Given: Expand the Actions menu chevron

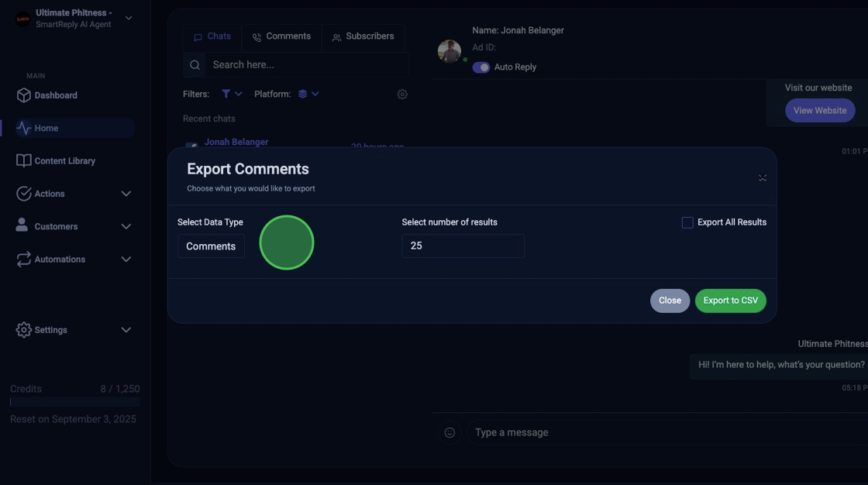Looking at the screenshot, I should click(x=126, y=193).
